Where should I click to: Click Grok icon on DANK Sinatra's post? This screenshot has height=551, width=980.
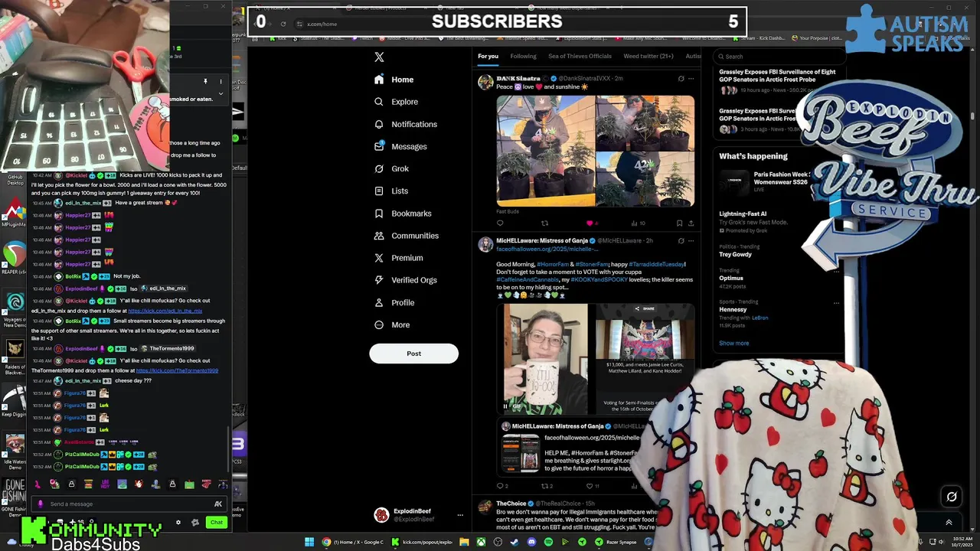pos(681,78)
